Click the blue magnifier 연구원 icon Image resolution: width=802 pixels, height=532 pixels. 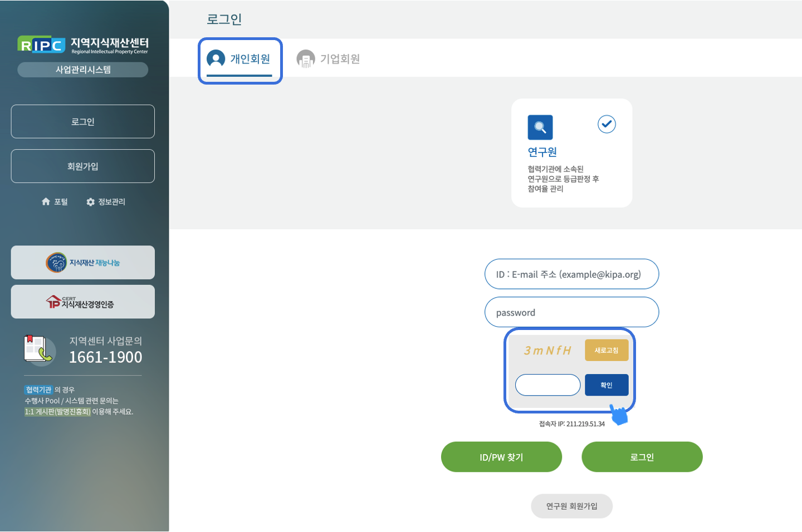pyautogui.click(x=540, y=127)
